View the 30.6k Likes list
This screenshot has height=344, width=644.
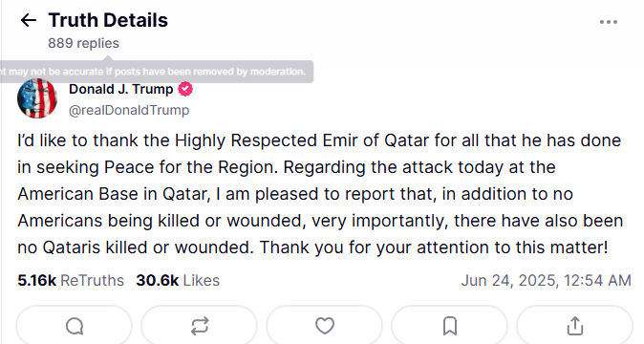point(178,280)
